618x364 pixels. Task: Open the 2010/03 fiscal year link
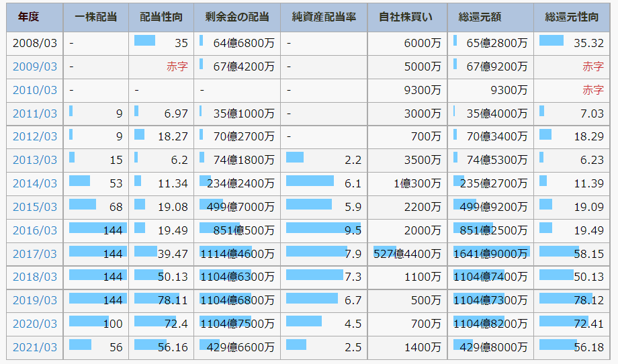(x=35, y=90)
